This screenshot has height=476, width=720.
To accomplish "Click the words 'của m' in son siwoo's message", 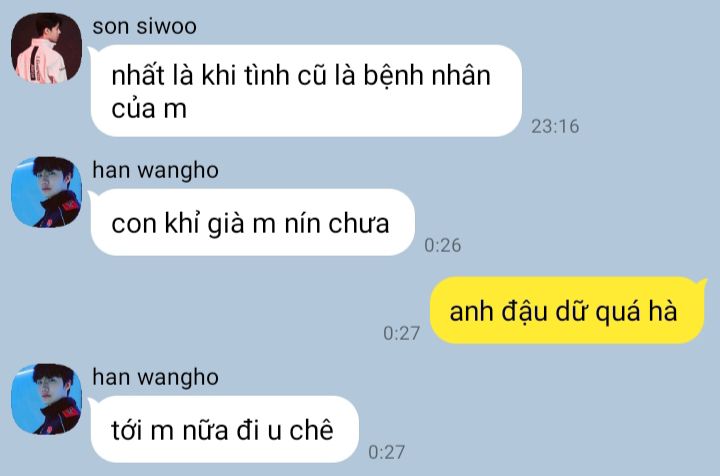I will (149, 109).
